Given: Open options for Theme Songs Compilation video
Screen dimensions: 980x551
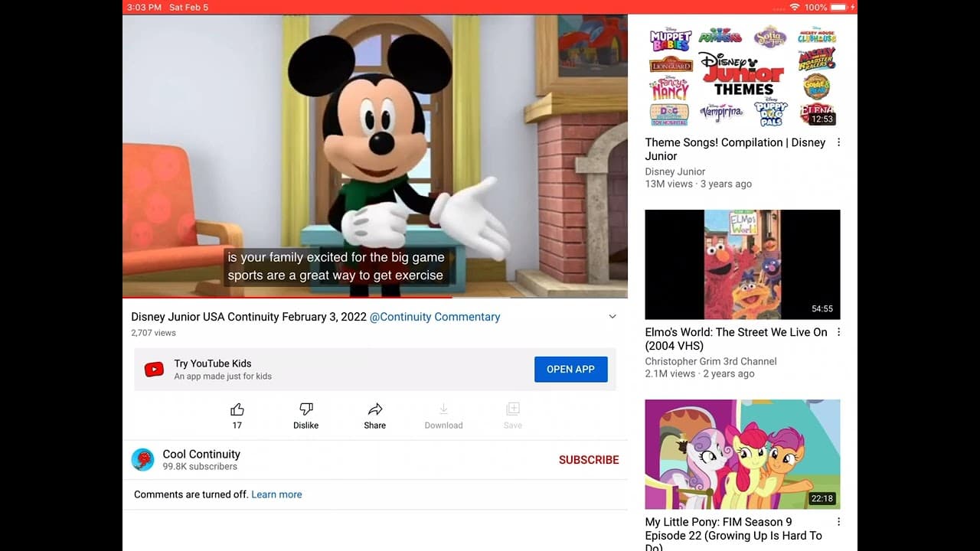Looking at the screenshot, I should (838, 142).
